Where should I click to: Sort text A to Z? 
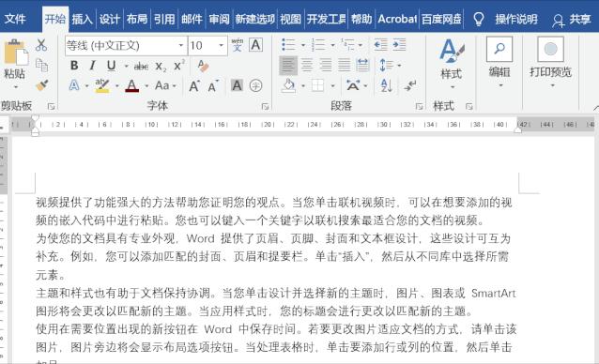[x=386, y=85]
